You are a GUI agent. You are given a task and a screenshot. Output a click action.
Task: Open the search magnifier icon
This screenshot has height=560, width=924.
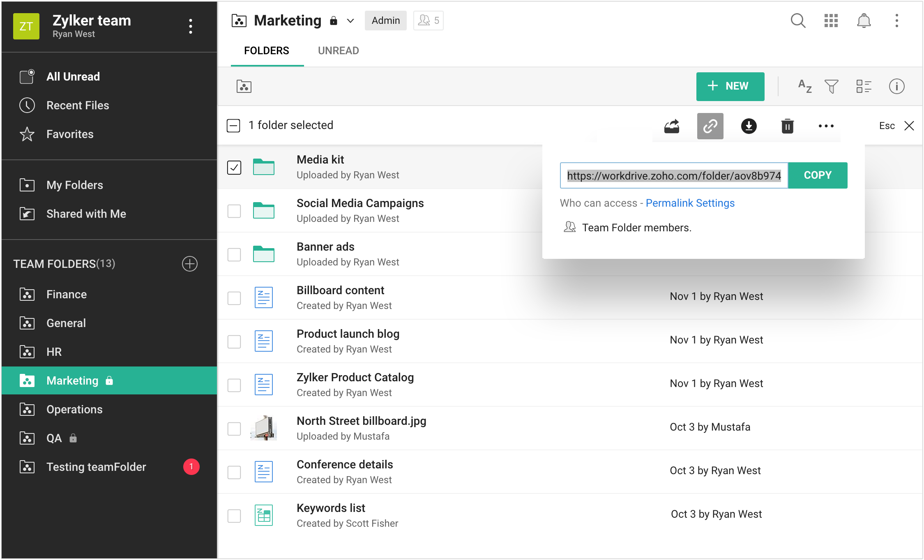coord(798,21)
